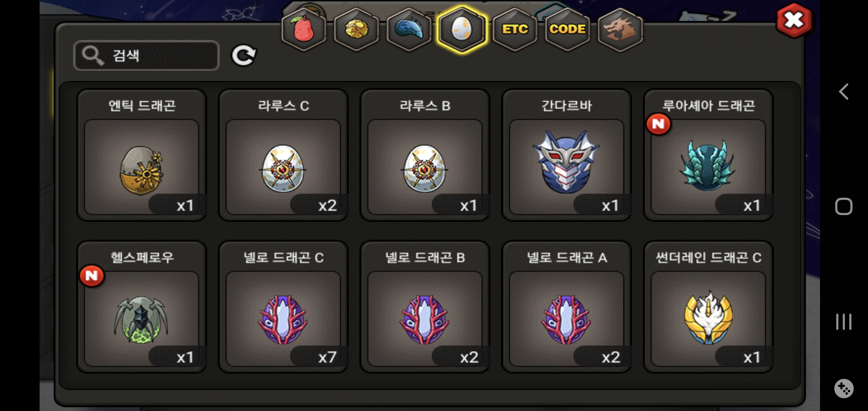The width and height of the screenshot is (868, 411).
Task: Open the ETC items tab
Action: pos(515,30)
